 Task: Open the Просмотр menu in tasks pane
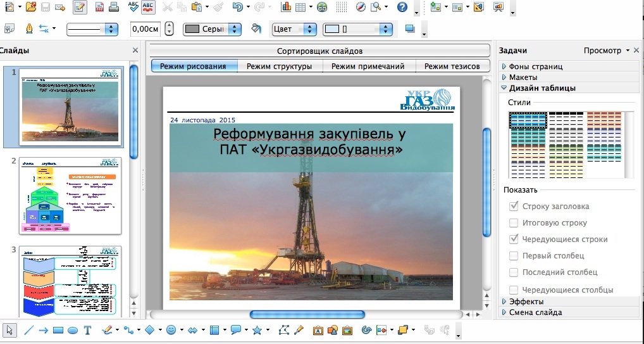coord(606,51)
